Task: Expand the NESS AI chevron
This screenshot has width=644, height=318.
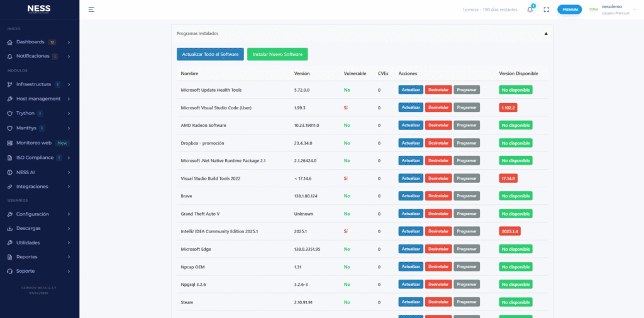Action: [x=69, y=172]
